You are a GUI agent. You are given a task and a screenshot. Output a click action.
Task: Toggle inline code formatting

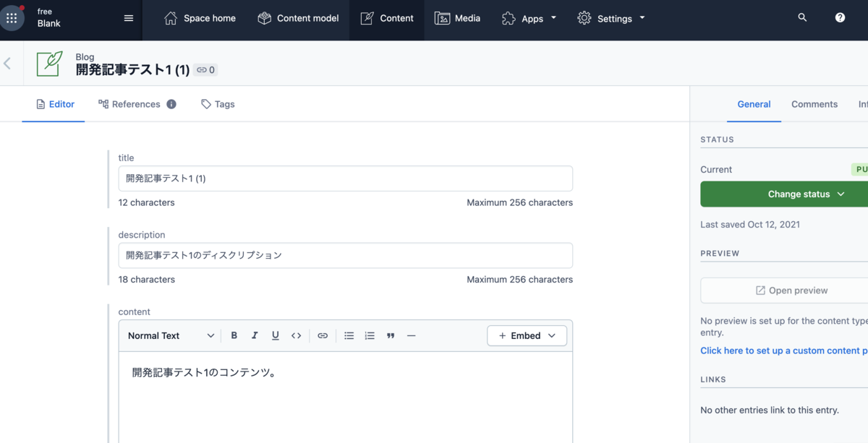pos(296,335)
